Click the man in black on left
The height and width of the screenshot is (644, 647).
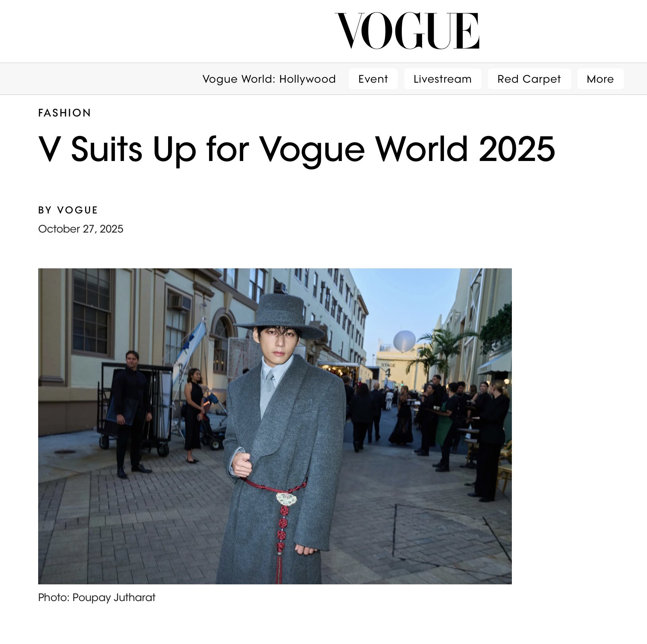click(x=131, y=414)
